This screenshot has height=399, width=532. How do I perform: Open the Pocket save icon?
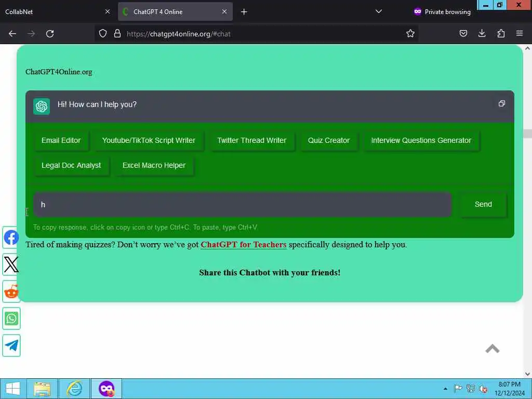pyautogui.click(x=463, y=34)
